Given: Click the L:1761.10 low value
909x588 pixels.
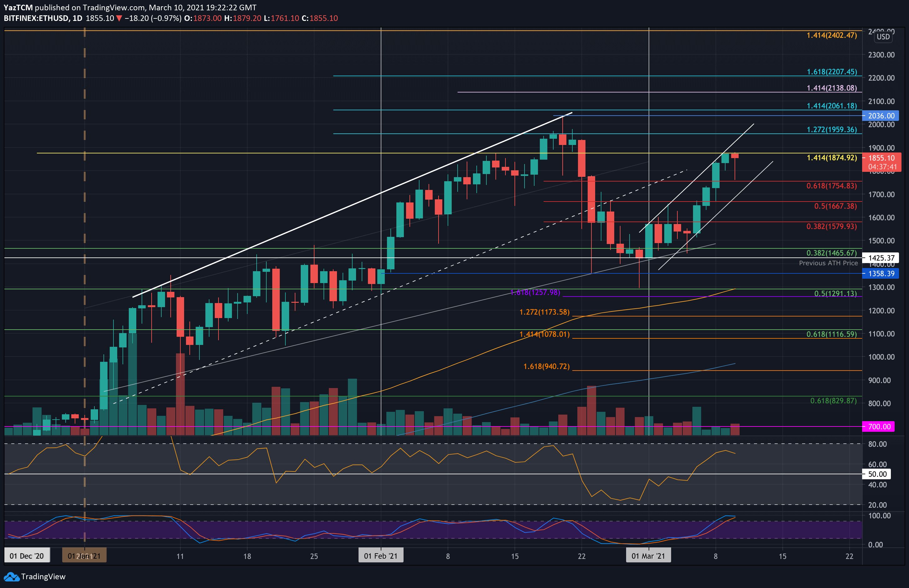Looking at the screenshot, I should 282,18.
